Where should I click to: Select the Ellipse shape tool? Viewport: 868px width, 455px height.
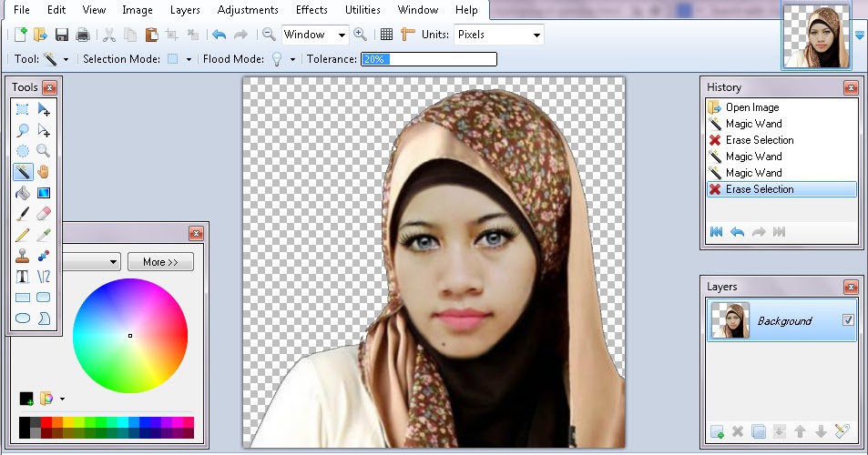(x=22, y=318)
